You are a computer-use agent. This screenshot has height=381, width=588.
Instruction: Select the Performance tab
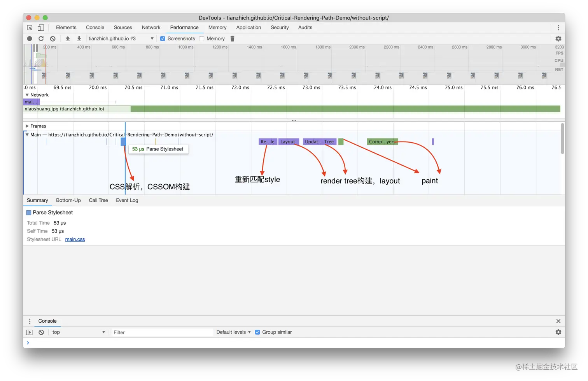coord(184,28)
